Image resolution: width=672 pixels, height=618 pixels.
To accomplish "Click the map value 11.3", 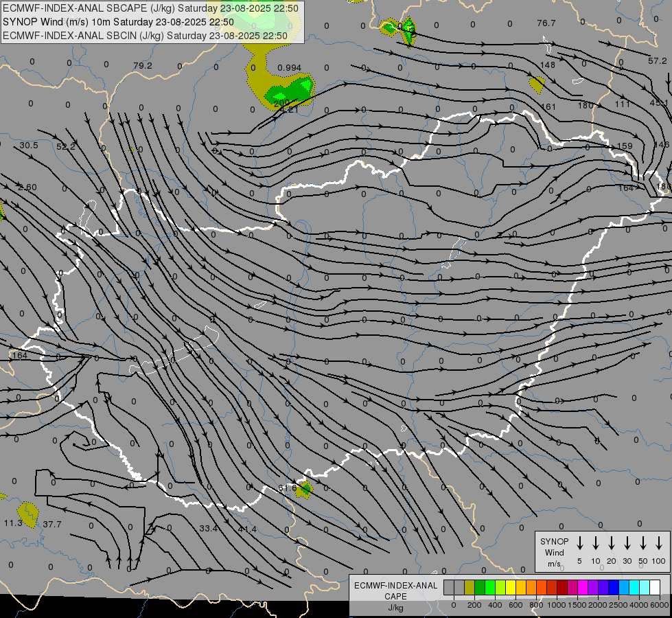I will [x=13, y=523].
